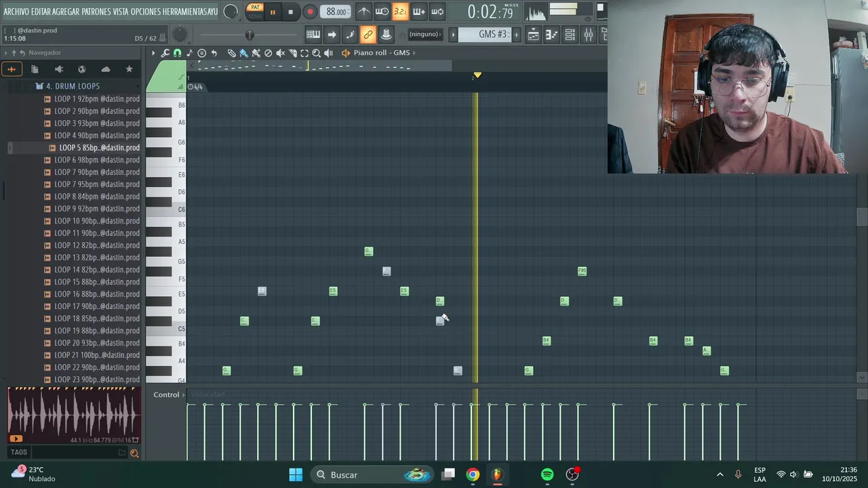868x488 pixels.
Task: Open OPCIONES menu
Action: [145, 12]
